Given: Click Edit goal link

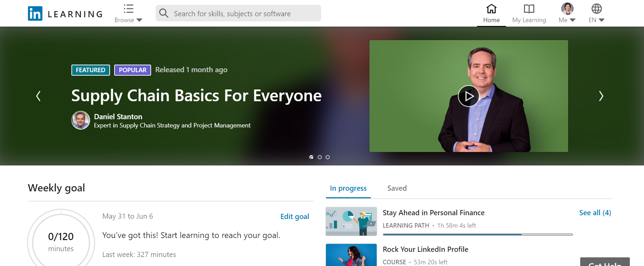Looking at the screenshot, I should (295, 217).
